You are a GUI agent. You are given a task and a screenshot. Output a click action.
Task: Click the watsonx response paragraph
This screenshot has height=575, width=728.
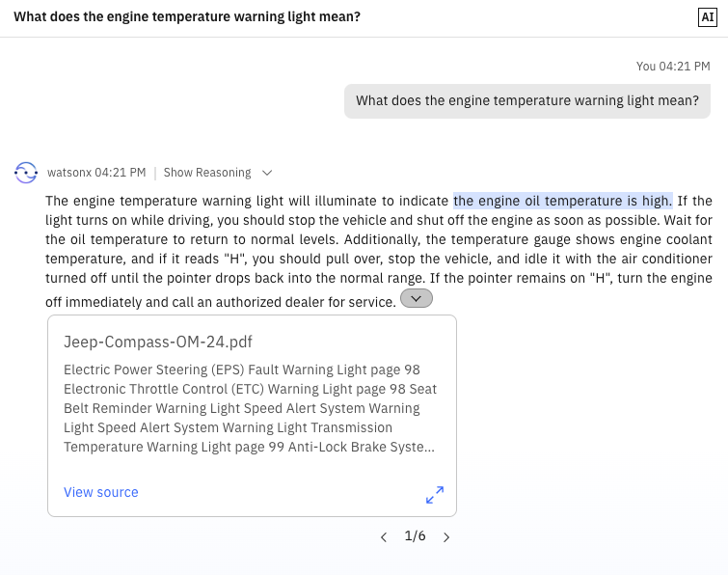point(379,251)
